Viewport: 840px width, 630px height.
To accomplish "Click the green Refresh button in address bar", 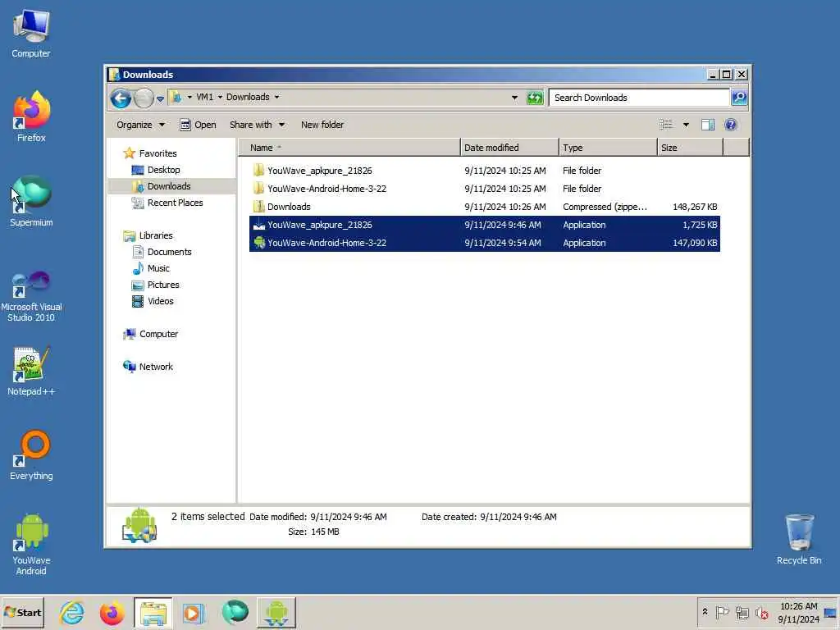I will (x=535, y=98).
